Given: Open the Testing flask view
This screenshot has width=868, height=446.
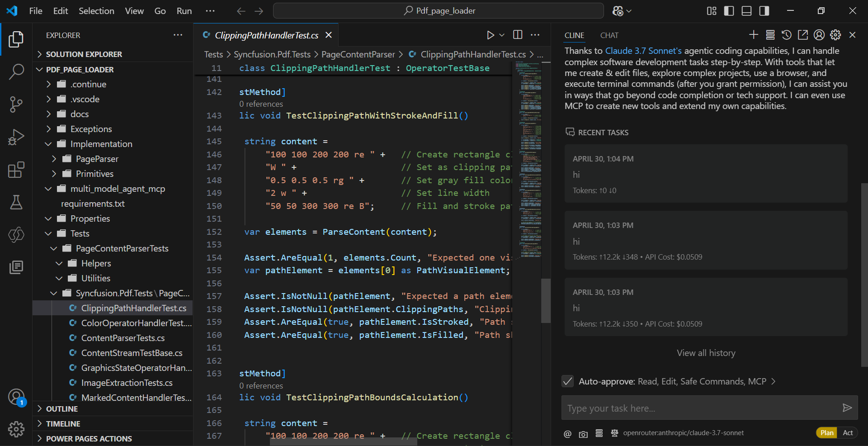Looking at the screenshot, I should pyautogui.click(x=16, y=202).
